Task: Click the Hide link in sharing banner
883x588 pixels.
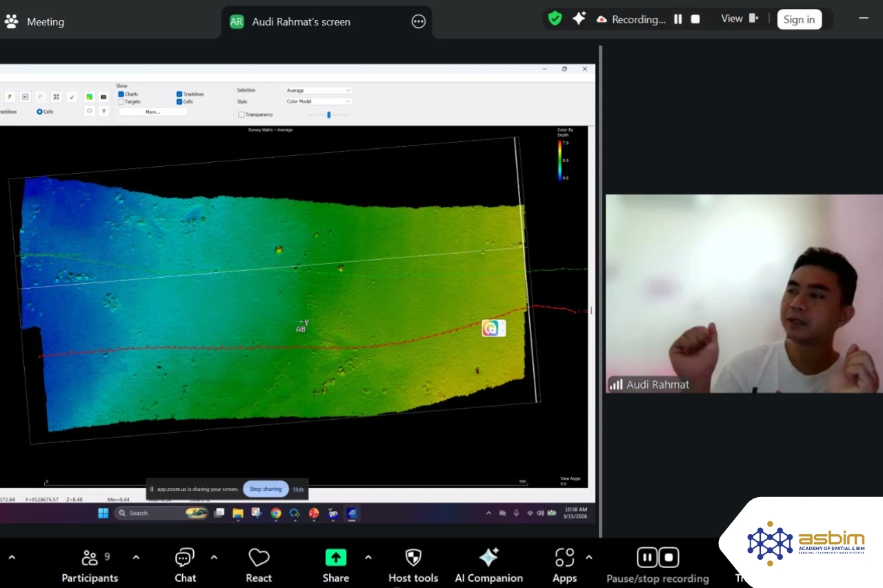Action: click(298, 489)
